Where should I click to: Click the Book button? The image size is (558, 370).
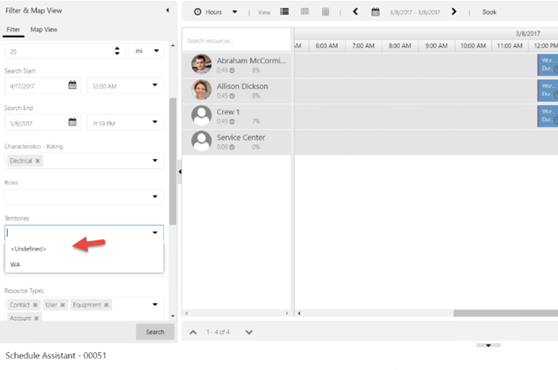[489, 12]
